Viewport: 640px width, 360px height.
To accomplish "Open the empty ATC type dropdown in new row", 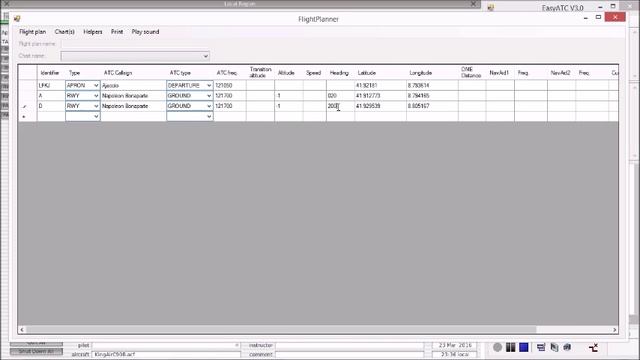I will tap(209, 116).
